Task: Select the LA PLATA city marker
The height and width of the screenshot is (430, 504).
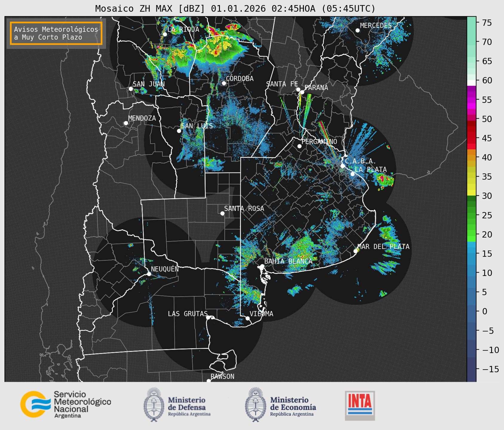Action: pyautogui.click(x=353, y=174)
